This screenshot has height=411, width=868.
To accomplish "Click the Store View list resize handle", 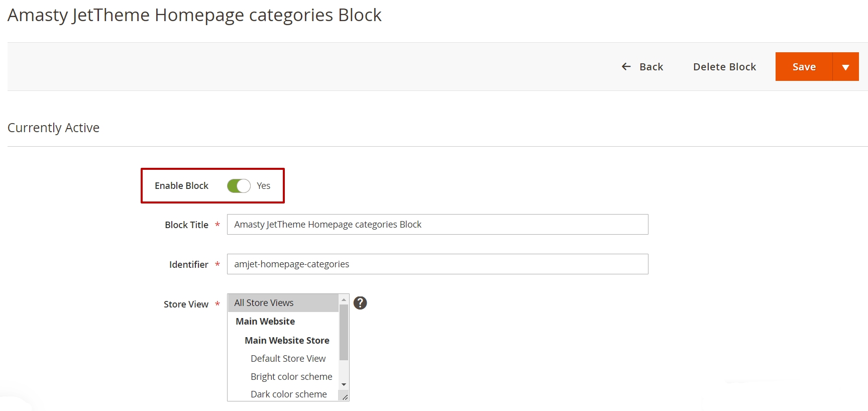I will (x=345, y=397).
